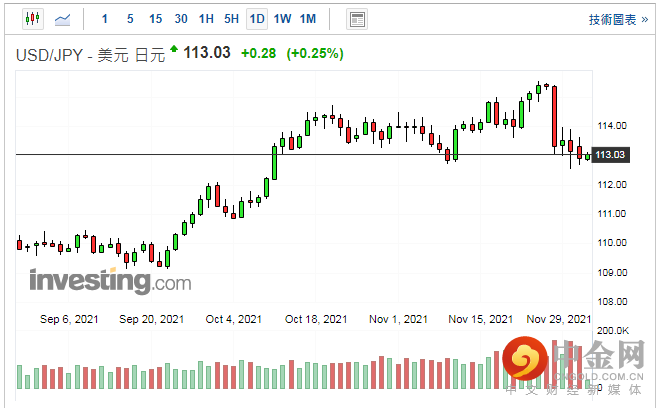Click the Nov 1, 2021 date label
Image resolution: width=659 pixels, height=408 pixels.
point(398,319)
